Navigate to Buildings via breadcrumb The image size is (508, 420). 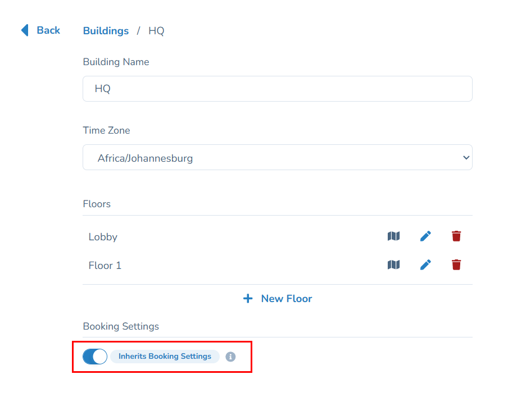[106, 31]
